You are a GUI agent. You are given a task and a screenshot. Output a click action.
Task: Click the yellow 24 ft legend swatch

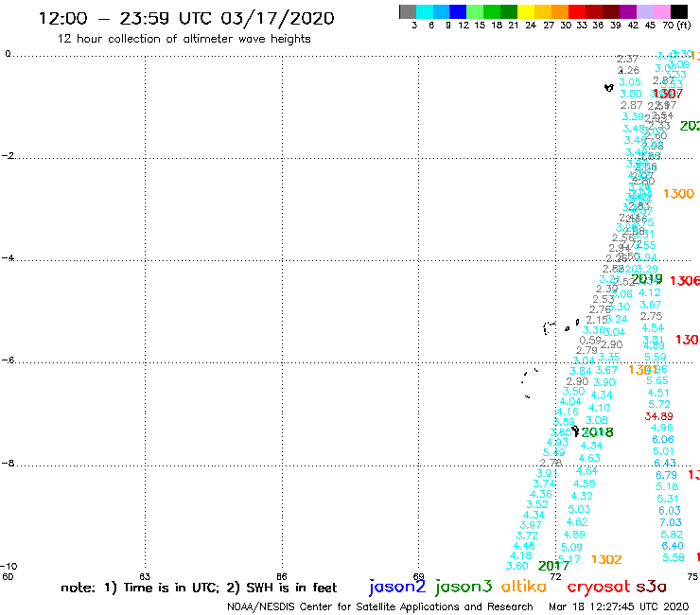click(526, 11)
